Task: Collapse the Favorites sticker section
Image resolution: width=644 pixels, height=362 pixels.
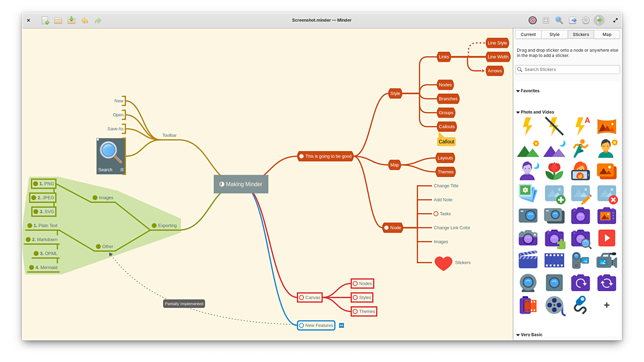Action: click(518, 91)
